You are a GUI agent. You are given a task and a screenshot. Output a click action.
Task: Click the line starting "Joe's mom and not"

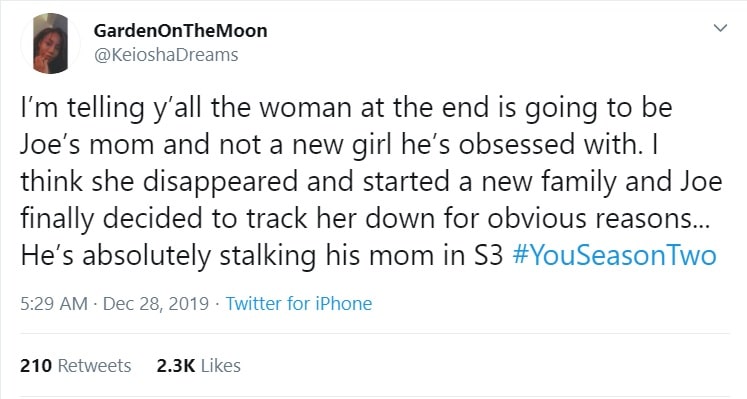tap(339, 145)
